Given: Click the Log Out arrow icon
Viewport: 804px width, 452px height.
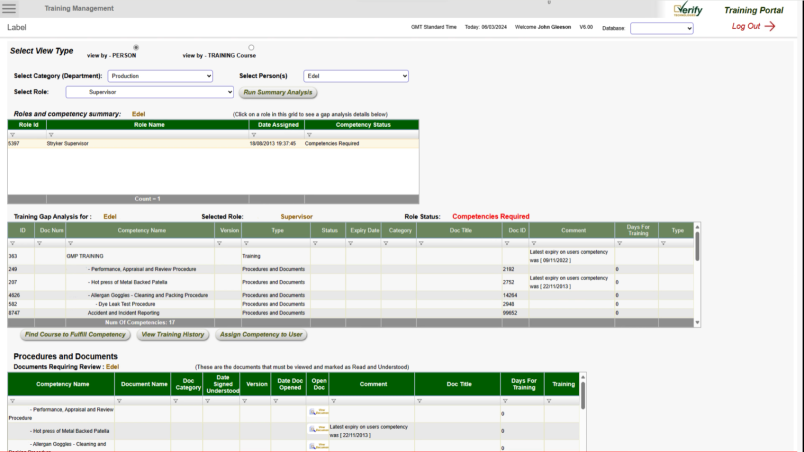Looking at the screenshot, I should 770,27.
